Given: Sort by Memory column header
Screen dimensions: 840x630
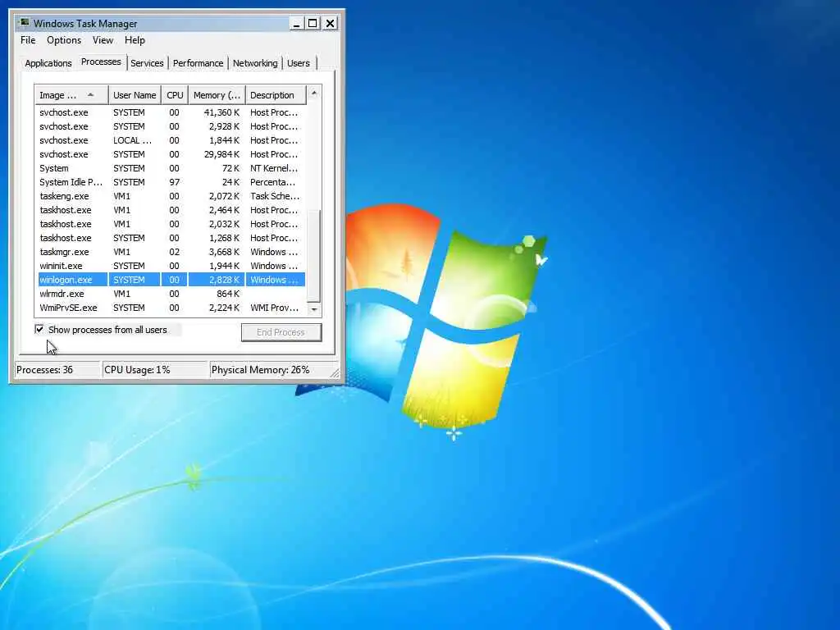Looking at the screenshot, I should coord(217,95).
